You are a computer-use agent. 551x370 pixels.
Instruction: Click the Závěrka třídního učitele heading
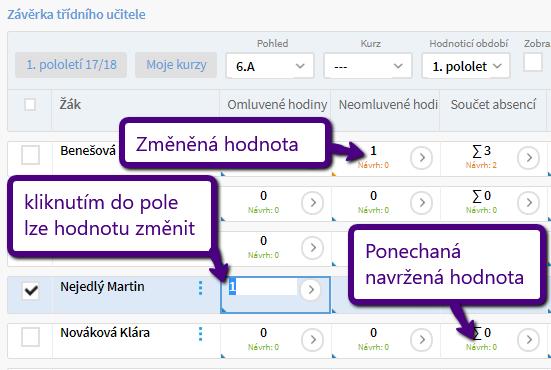coord(76,14)
